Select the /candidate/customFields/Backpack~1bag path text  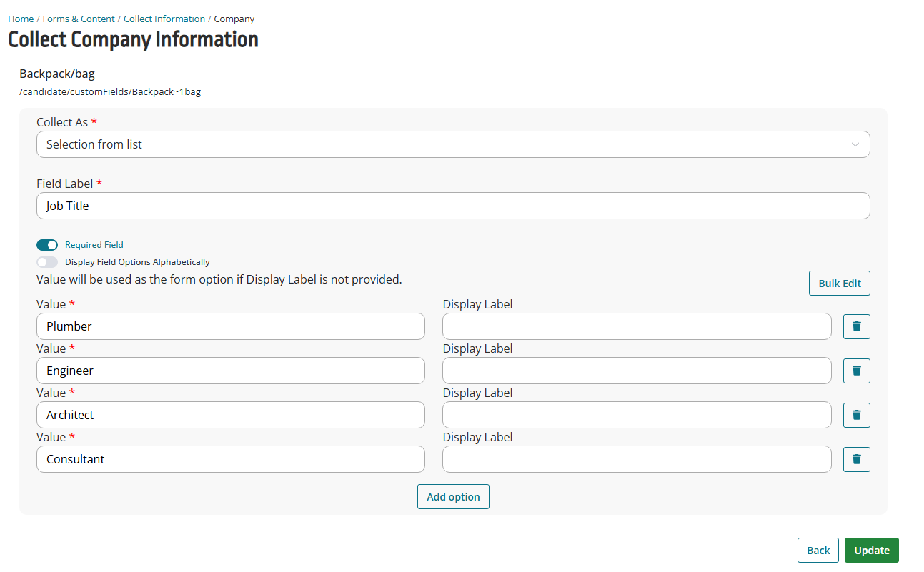pos(110,92)
